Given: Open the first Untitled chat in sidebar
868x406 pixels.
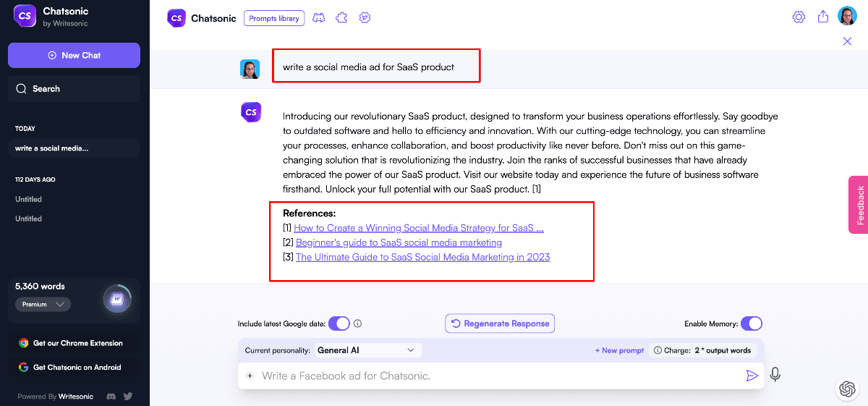Looking at the screenshot, I should point(29,199).
